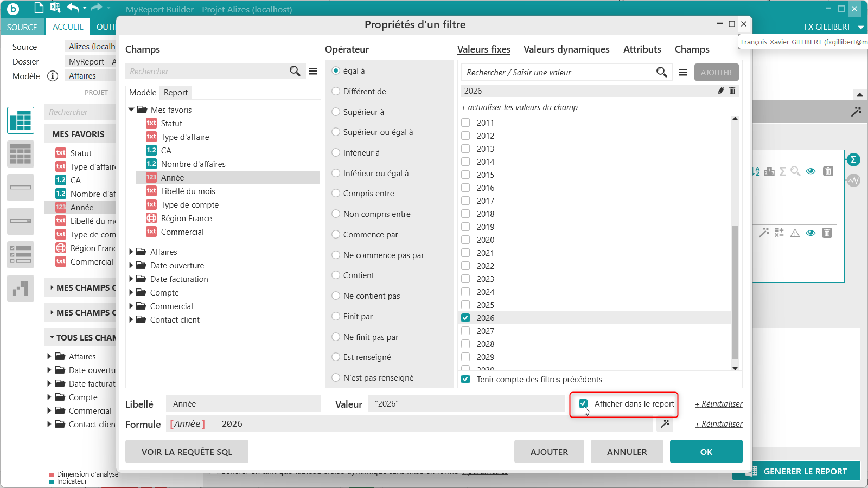Delete value 2026 using the trash icon

(x=732, y=91)
